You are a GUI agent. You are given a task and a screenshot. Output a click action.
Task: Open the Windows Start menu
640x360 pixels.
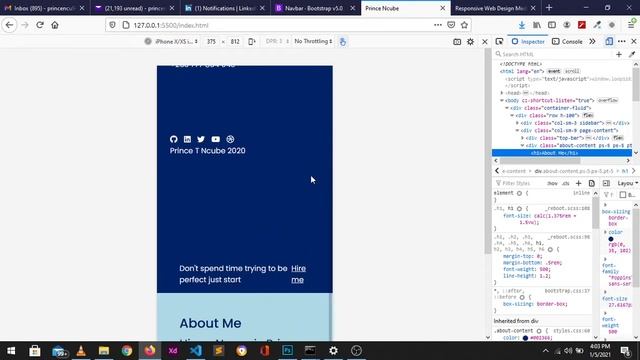pyautogui.click(x=11, y=351)
